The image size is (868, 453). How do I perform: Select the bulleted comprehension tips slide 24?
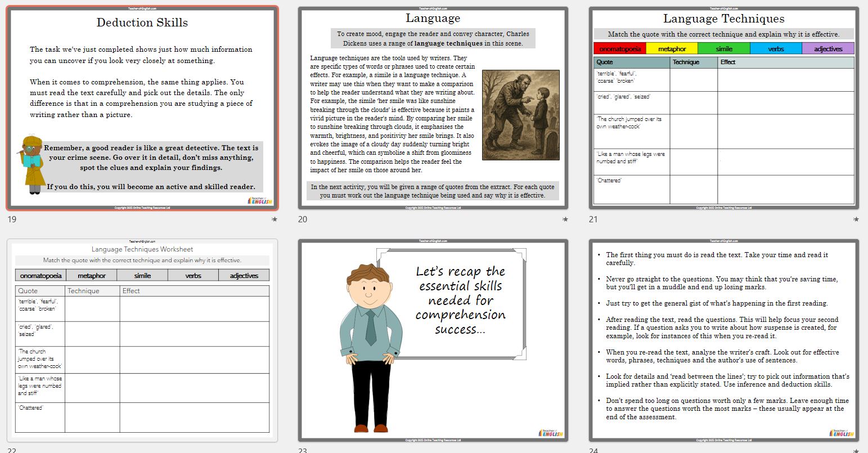coord(723,340)
